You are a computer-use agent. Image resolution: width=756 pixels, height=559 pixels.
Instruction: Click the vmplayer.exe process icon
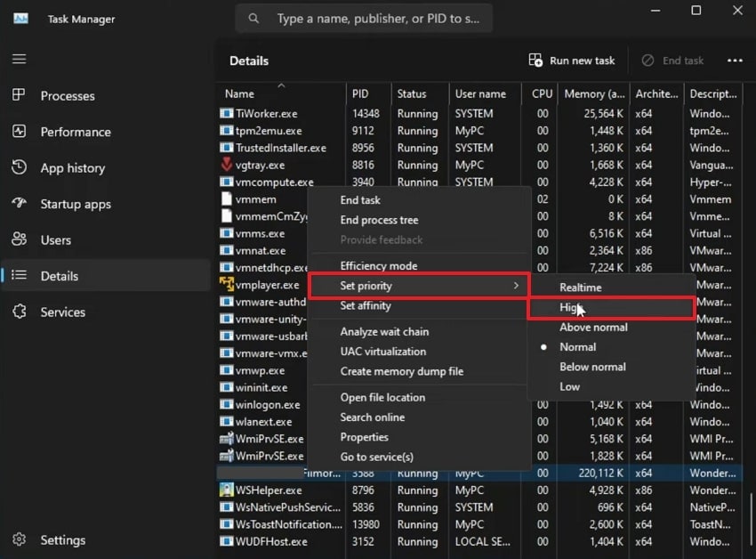[x=226, y=284]
